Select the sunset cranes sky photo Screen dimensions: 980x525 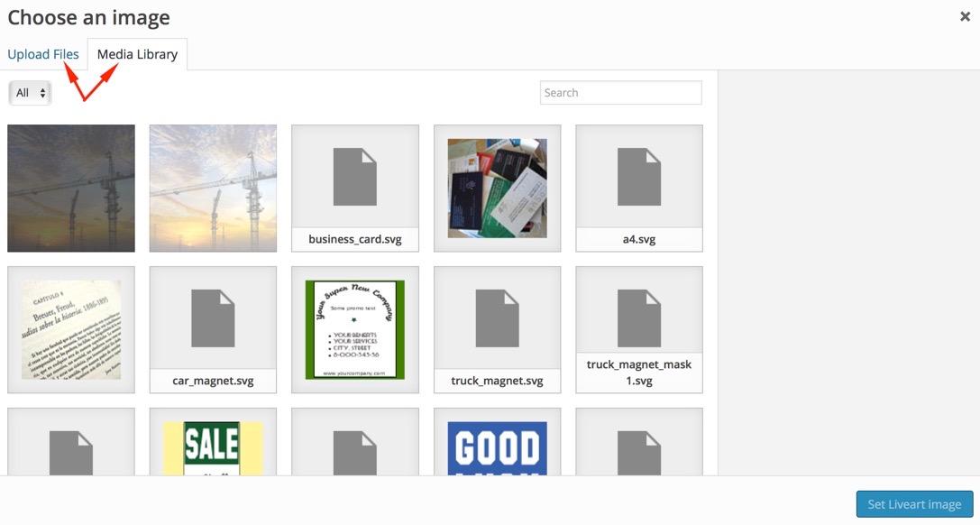[213, 188]
